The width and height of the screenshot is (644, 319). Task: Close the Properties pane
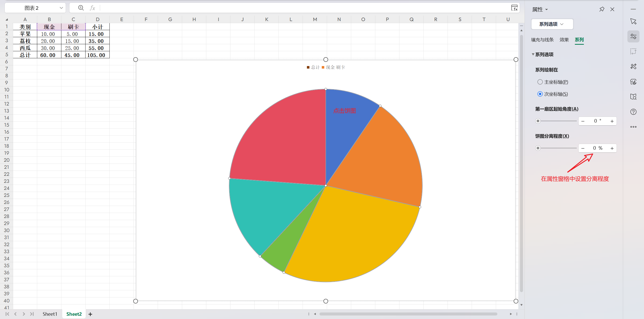tap(612, 9)
